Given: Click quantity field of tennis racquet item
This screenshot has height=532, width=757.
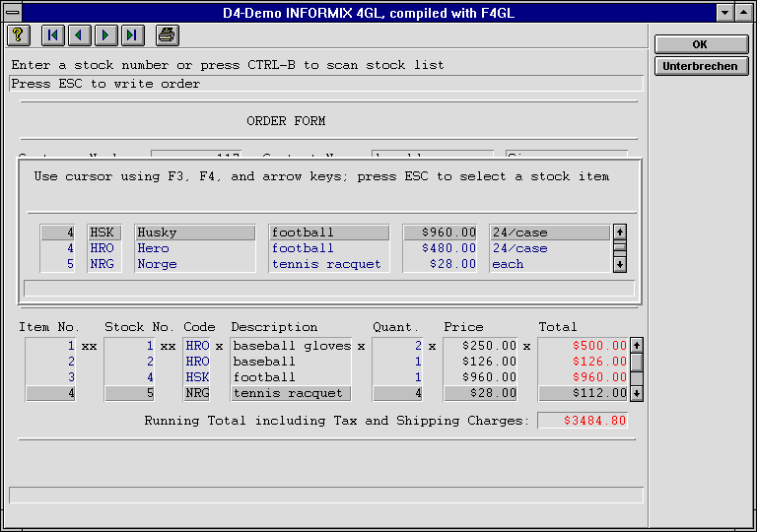Looking at the screenshot, I should (398, 393).
